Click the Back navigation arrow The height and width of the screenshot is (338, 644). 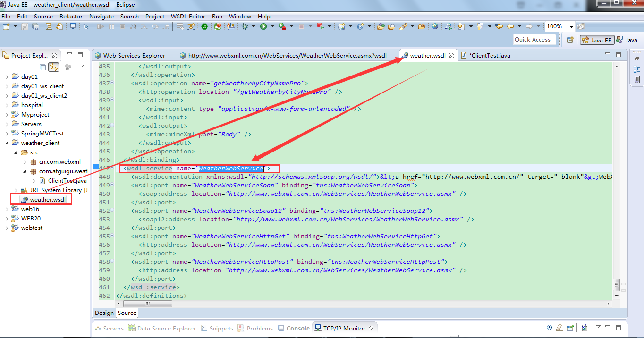click(510, 27)
